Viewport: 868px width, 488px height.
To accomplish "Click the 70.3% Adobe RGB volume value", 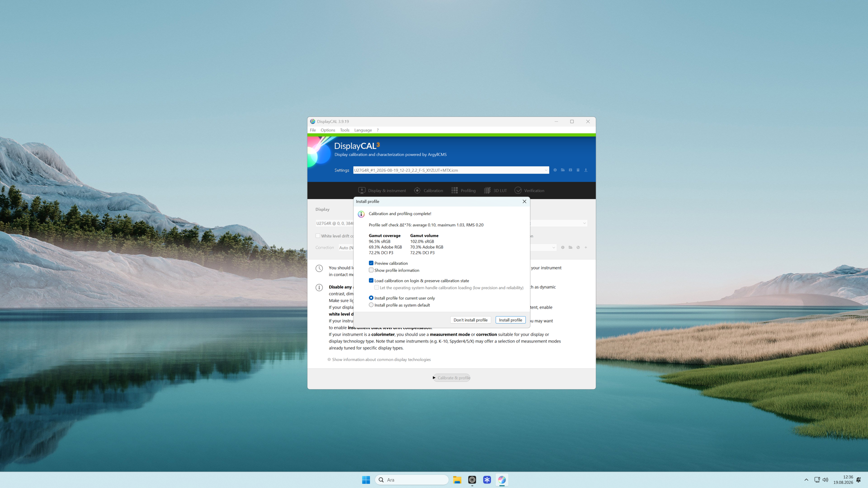I will [427, 247].
